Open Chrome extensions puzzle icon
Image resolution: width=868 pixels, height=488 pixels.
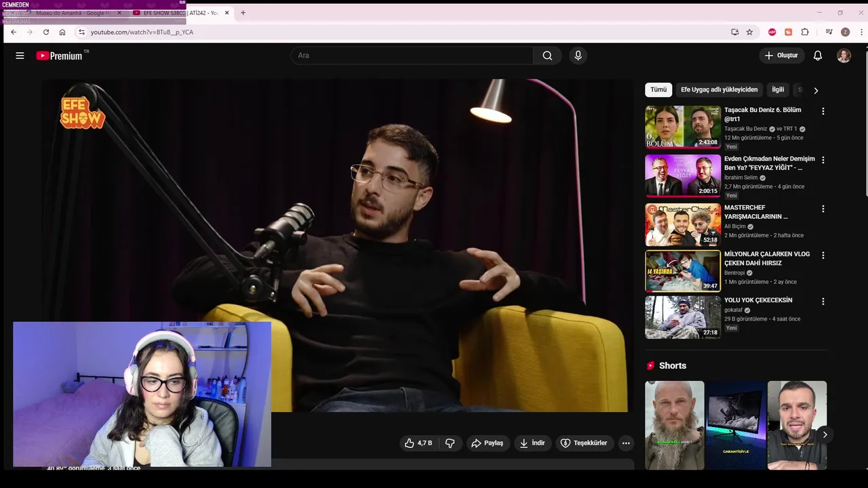tap(805, 32)
